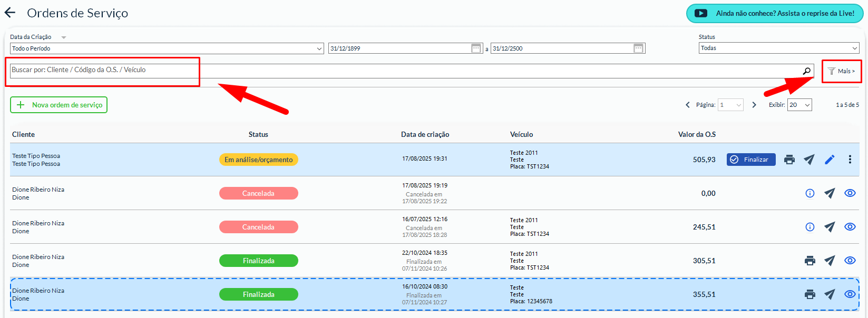Sort by Valor da O.S column header

pos(696,134)
